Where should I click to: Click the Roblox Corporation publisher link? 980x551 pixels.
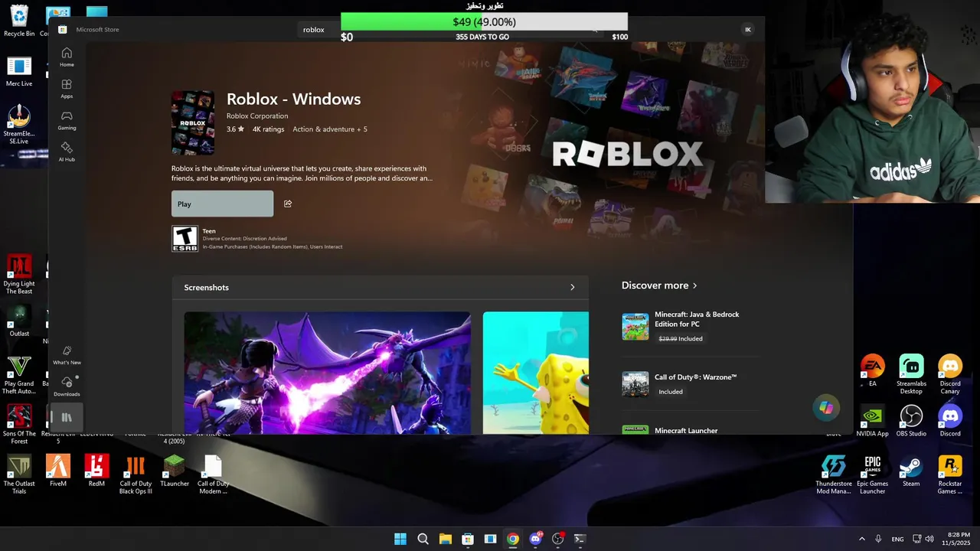point(257,116)
